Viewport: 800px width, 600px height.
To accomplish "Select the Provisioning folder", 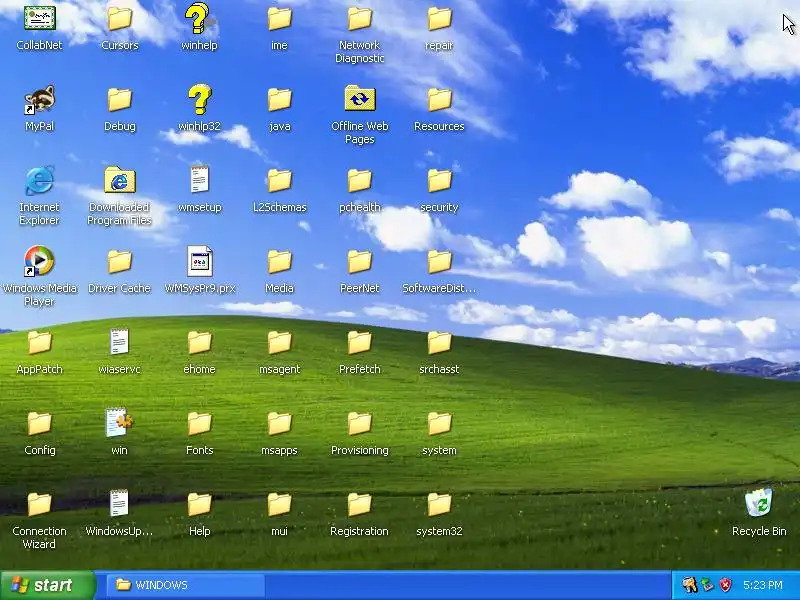I will pos(360,423).
